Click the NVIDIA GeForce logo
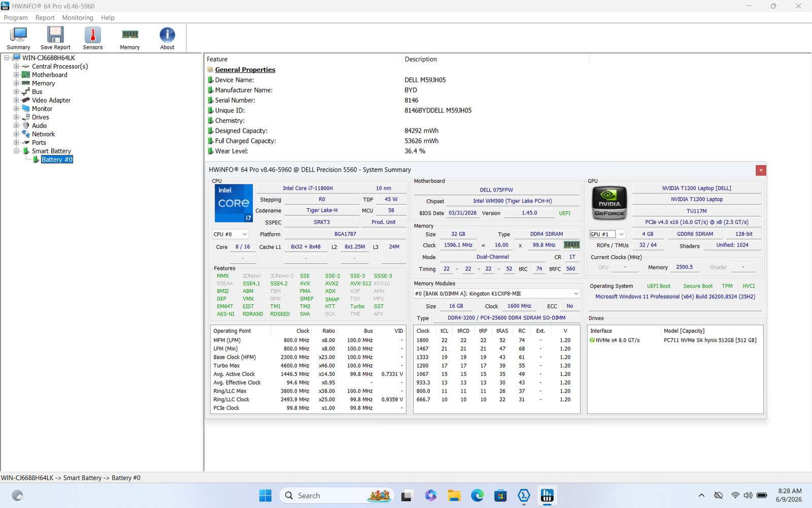Image resolution: width=812 pixels, height=508 pixels. 610,203
